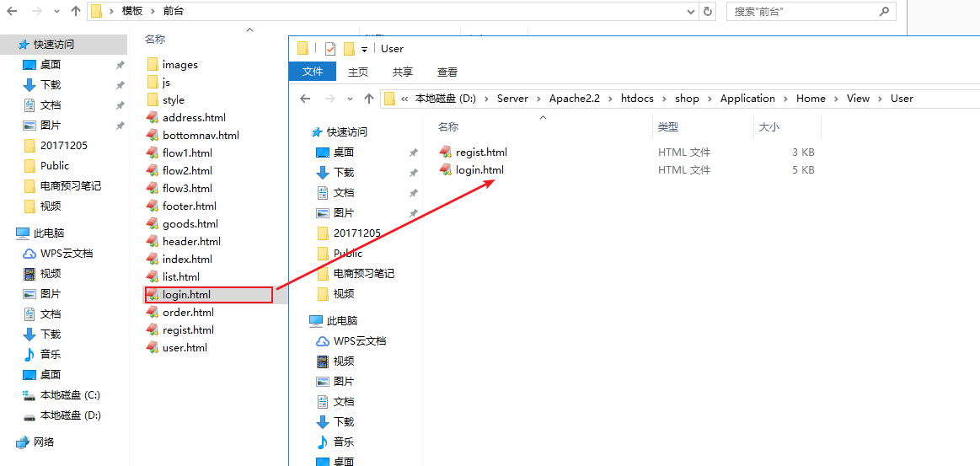This screenshot has height=466, width=980.
Task: Switch to the 查看 ribbon tab
Action: [447, 72]
